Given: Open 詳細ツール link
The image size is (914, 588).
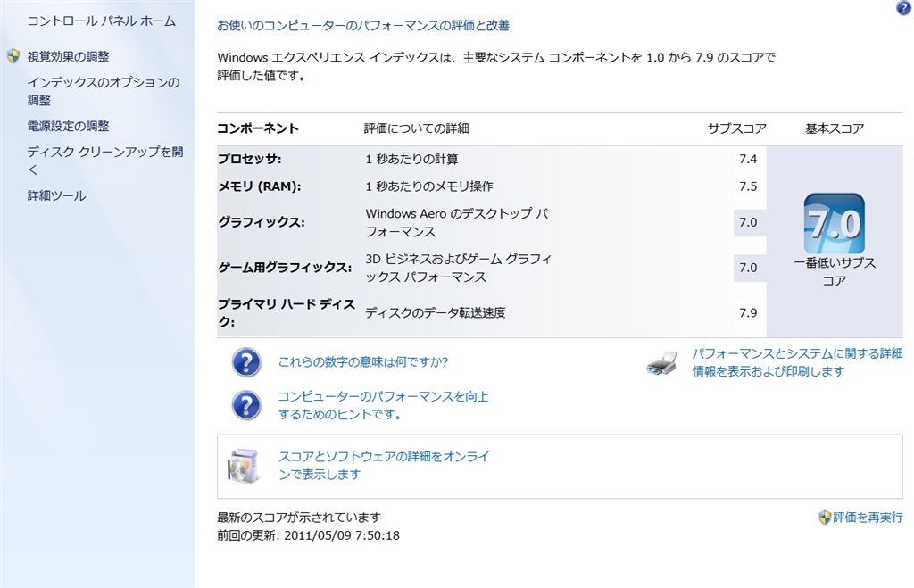Looking at the screenshot, I should pyautogui.click(x=56, y=195).
